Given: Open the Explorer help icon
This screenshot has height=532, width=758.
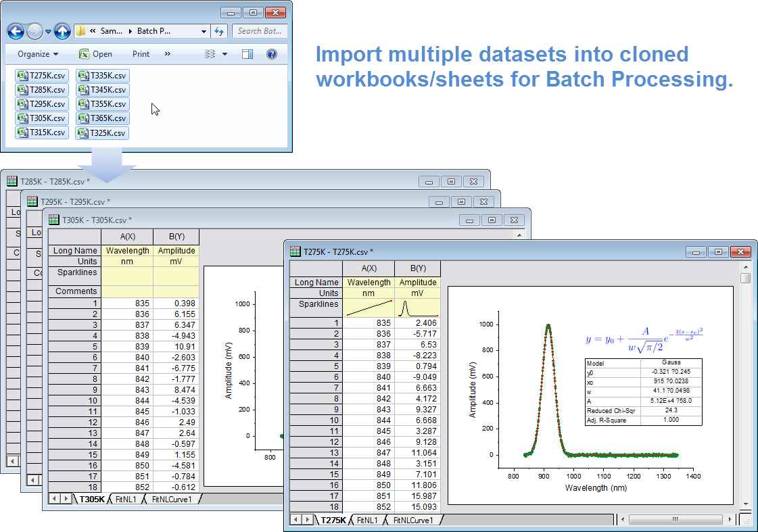Looking at the screenshot, I should pos(271,54).
